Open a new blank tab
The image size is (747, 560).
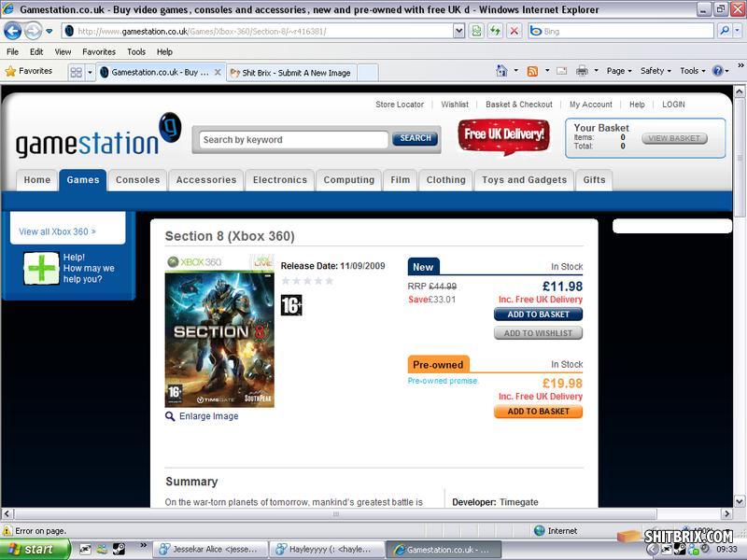tap(368, 73)
